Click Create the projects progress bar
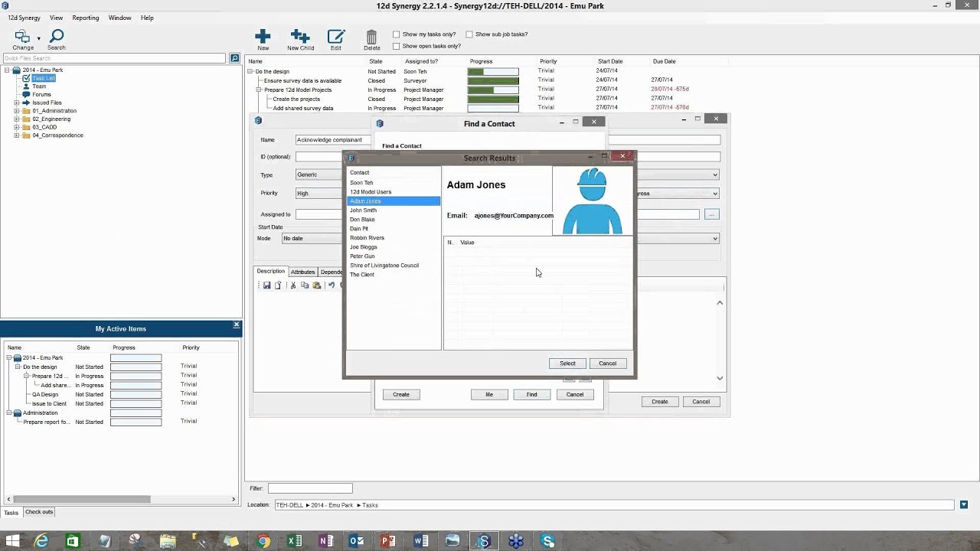 [493, 99]
